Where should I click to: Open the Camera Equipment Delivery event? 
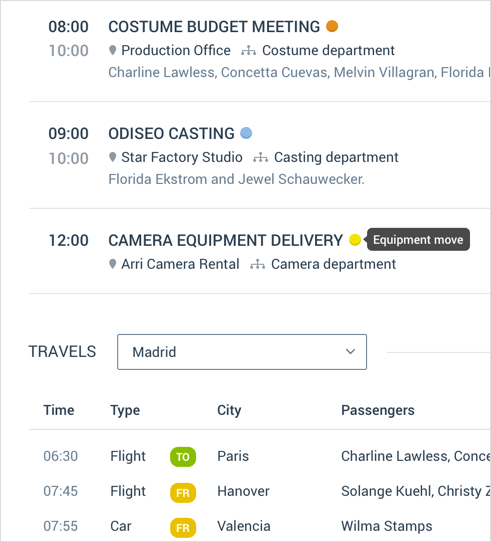click(x=225, y=240)
